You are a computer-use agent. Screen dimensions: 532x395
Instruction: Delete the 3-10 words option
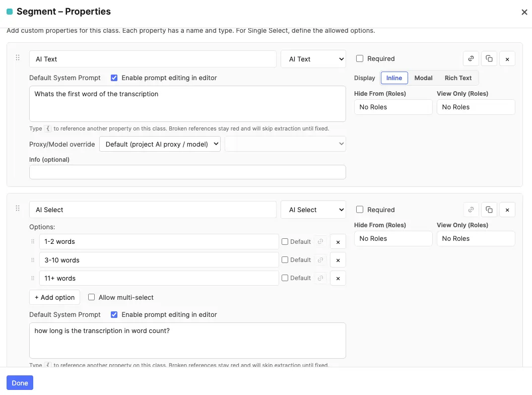338,260
